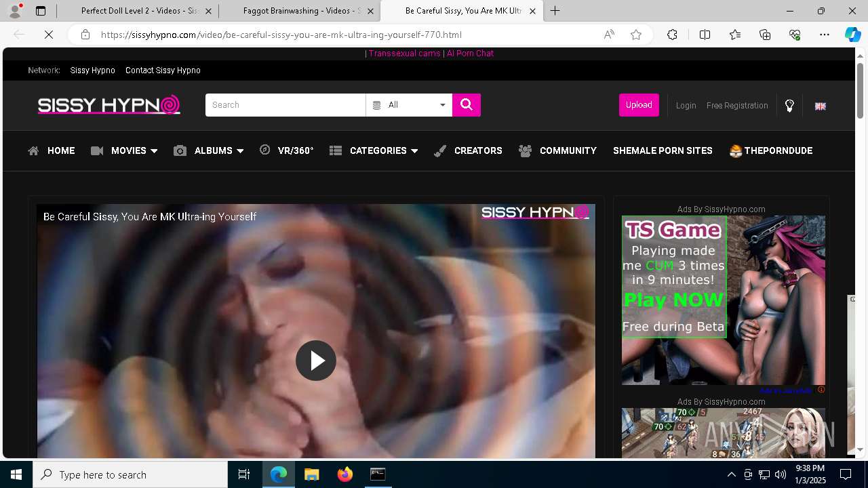868x488 pixels.
Task: Click the taskbar search box
Action: [x=130, y=474]
